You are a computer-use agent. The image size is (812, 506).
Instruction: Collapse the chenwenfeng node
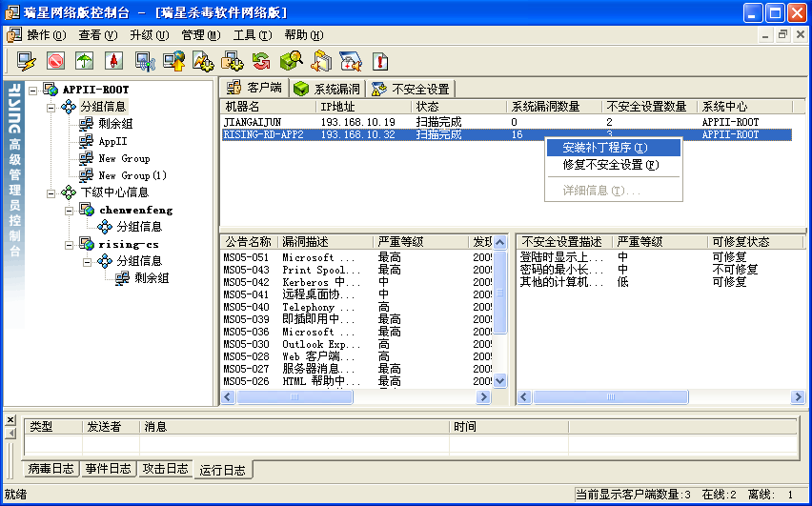(x=69, y=211)
